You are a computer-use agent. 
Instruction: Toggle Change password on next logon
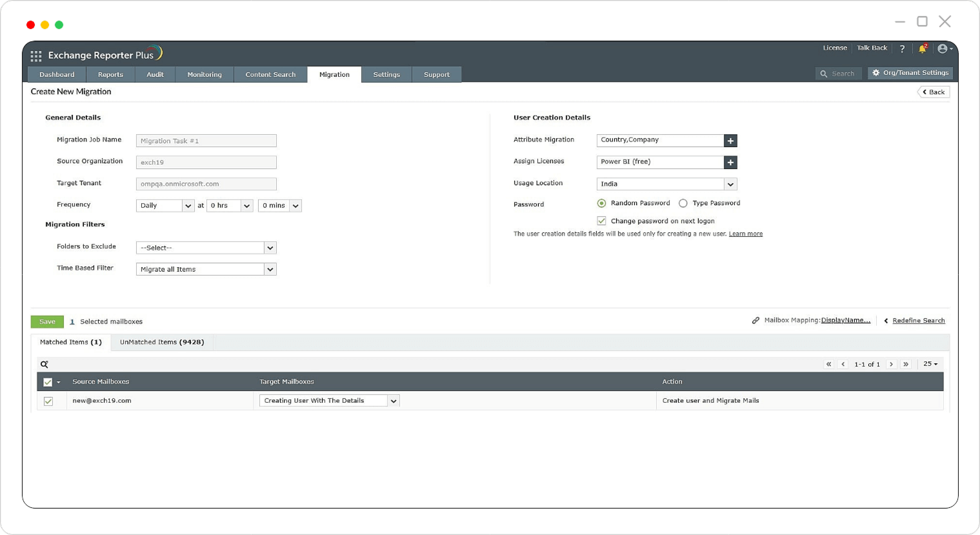tap(602, 221)
